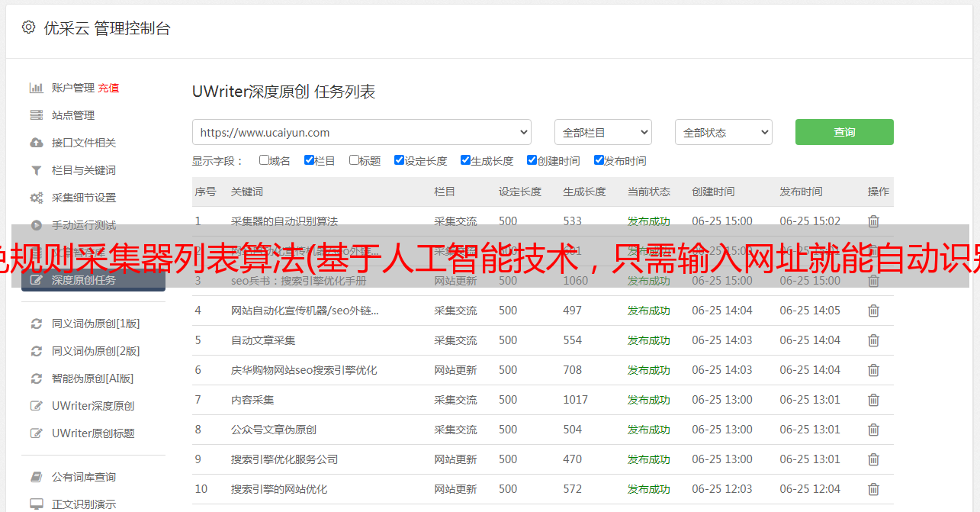Uncheck the 发布时间 checkbox

[599, 160]
